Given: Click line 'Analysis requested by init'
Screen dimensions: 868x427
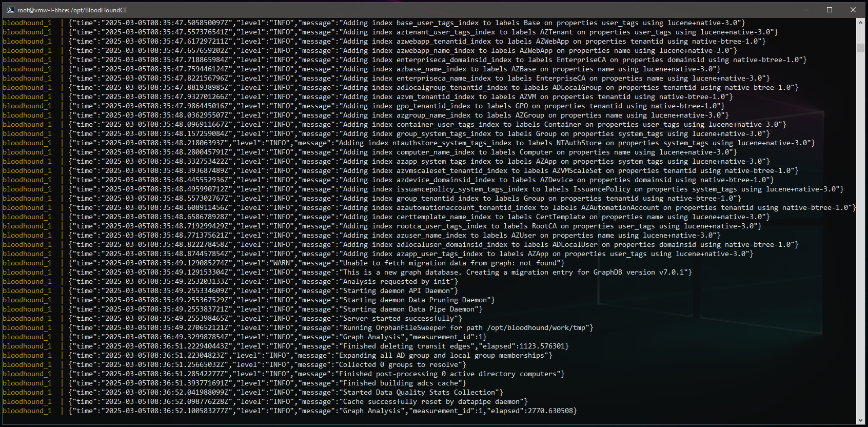Looking at the screenshot, I should tap(230, 282).
